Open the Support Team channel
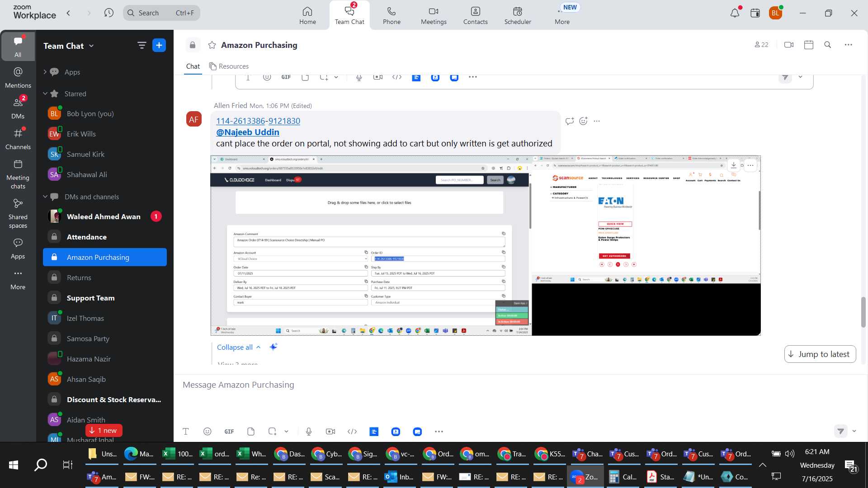The image size is (868, 488). (x=105, y=298)
